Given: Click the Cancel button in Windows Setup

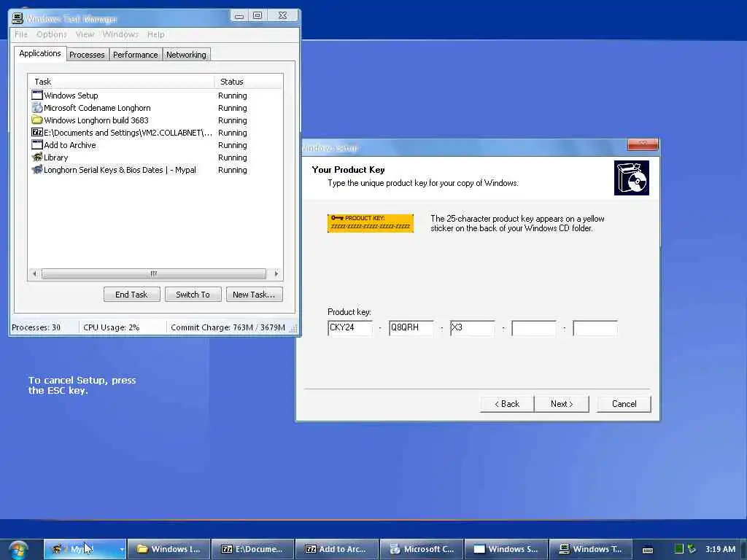Looking at the screenshot, I should coord(624,404).
